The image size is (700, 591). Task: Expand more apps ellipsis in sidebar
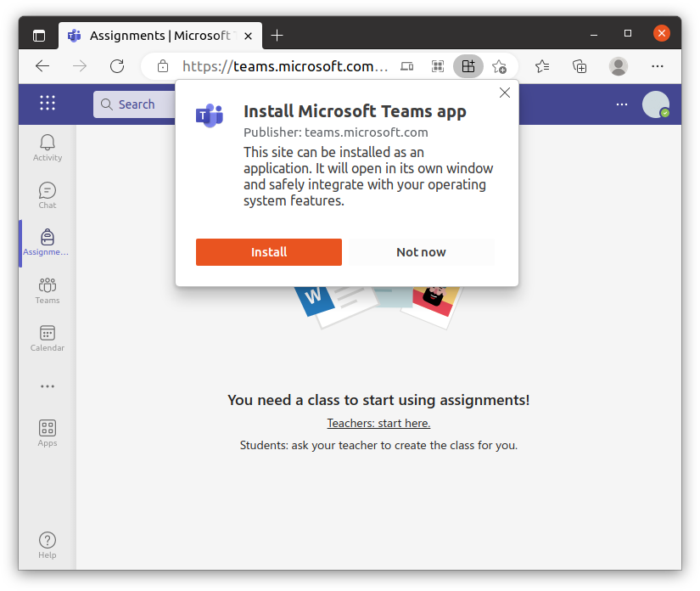48,386
